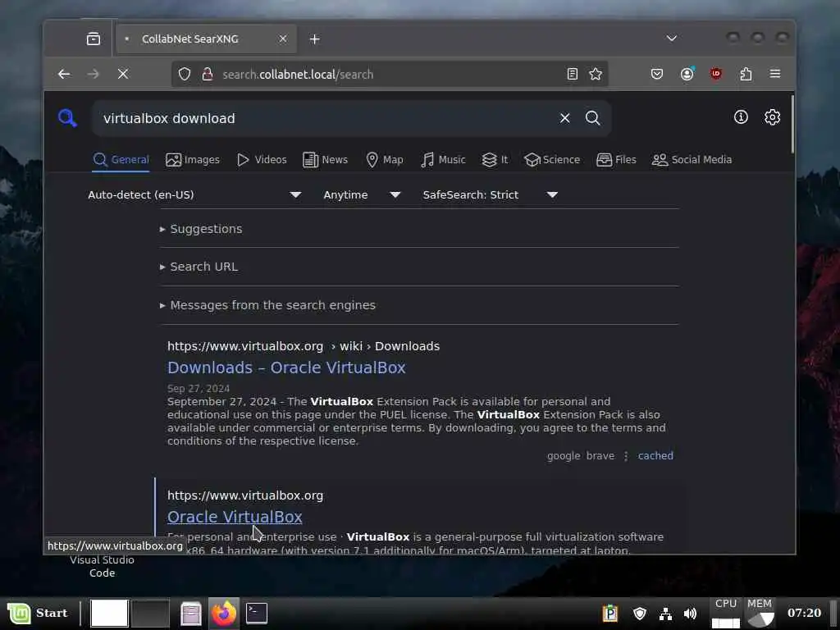Image resolution: width=840 pixels, height=630 pixels.
Task: Open Downloads – Oracle VirtualBox result
Action: click(286, 367)
